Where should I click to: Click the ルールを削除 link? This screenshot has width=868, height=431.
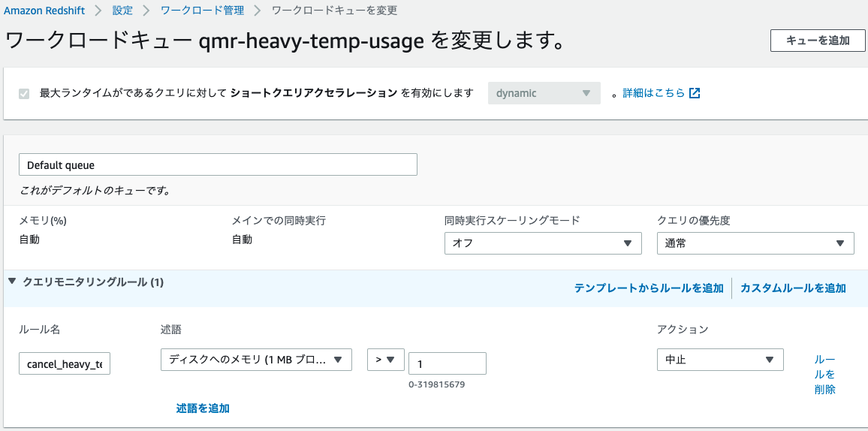(x=824, y=375)
